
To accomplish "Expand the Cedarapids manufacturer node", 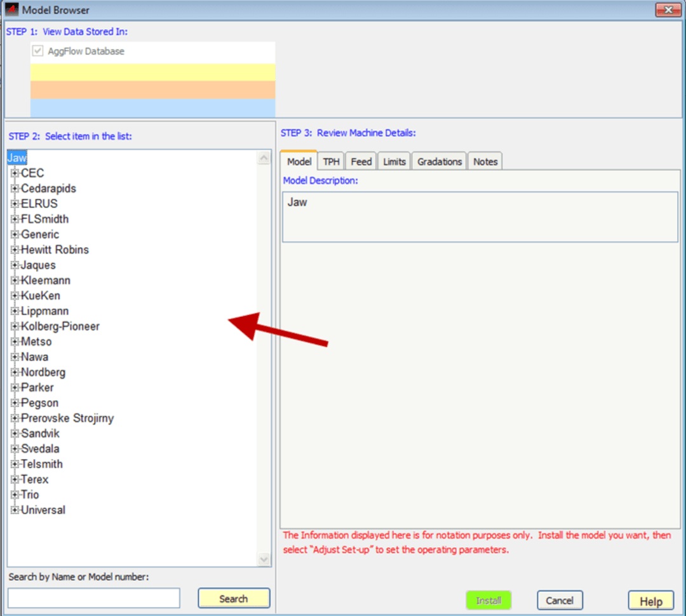I will 15,189.
